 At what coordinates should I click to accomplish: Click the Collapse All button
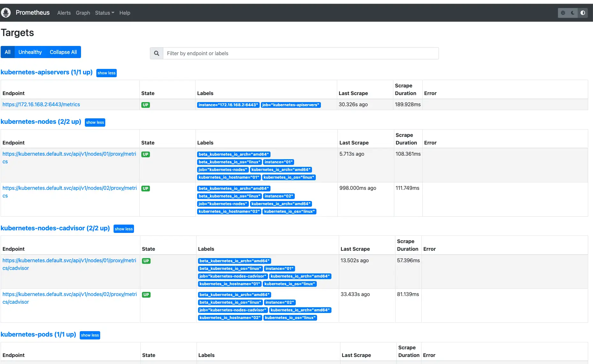(63, 52)
